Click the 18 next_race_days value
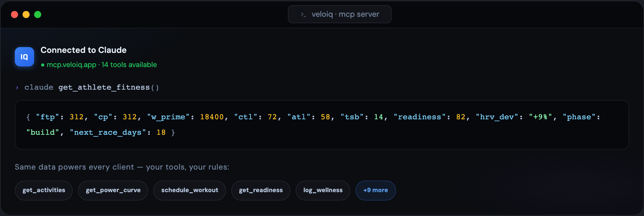The height and width of the screenshot is (216, 644). (161, 133)
